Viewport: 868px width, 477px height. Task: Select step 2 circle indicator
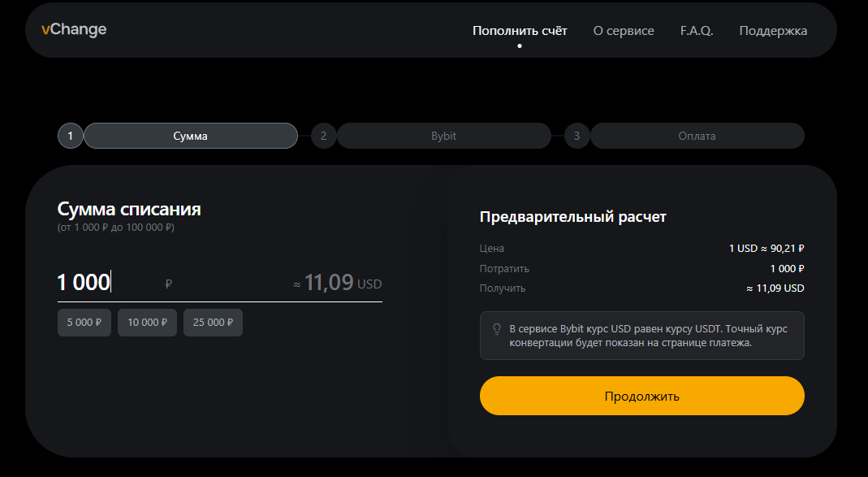pos(323,136)
